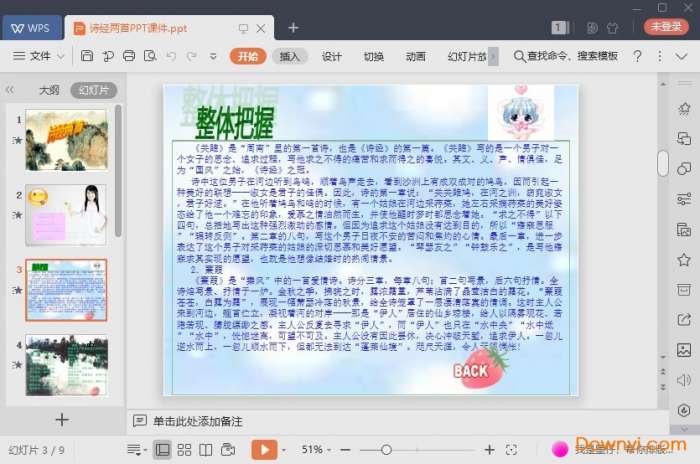700x464 pixels.
Task: Open the speaker audio icon in right sidebar
Action: (x=683, y=380)
